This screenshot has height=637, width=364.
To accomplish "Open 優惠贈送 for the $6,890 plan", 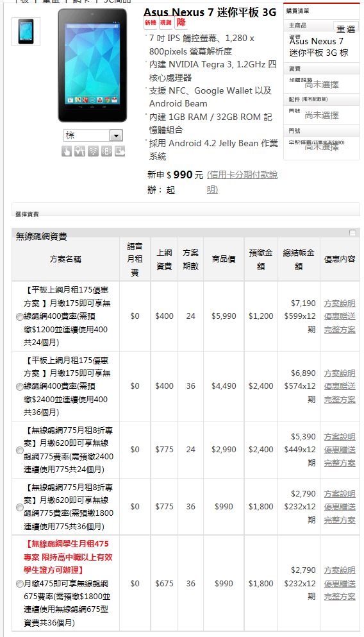I will coord(340,386).
